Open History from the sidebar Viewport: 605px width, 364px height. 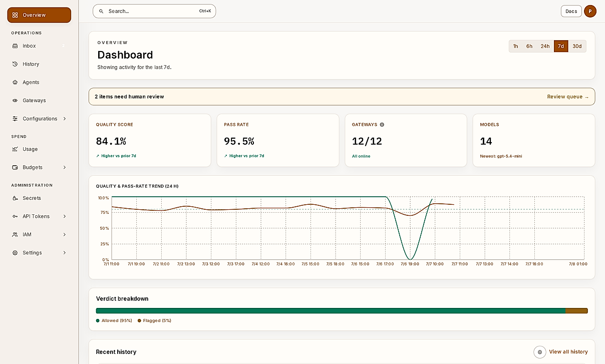pos(39,64)
